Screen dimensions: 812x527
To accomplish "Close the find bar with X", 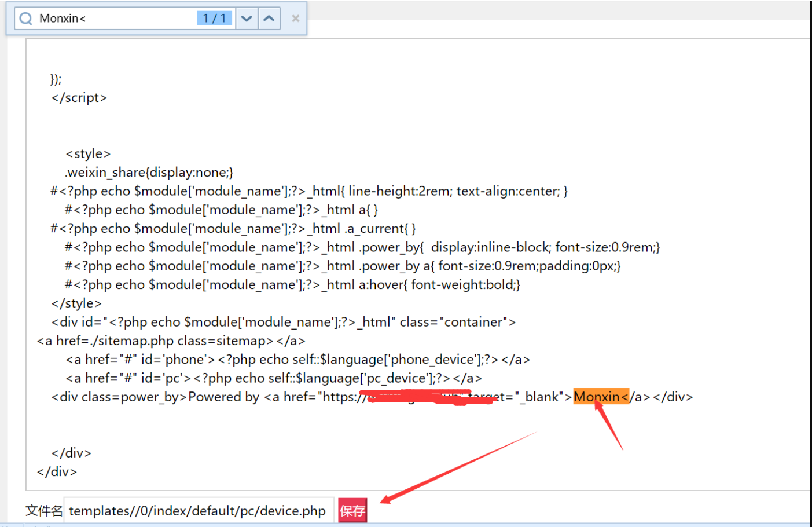I will pos(296,19).
